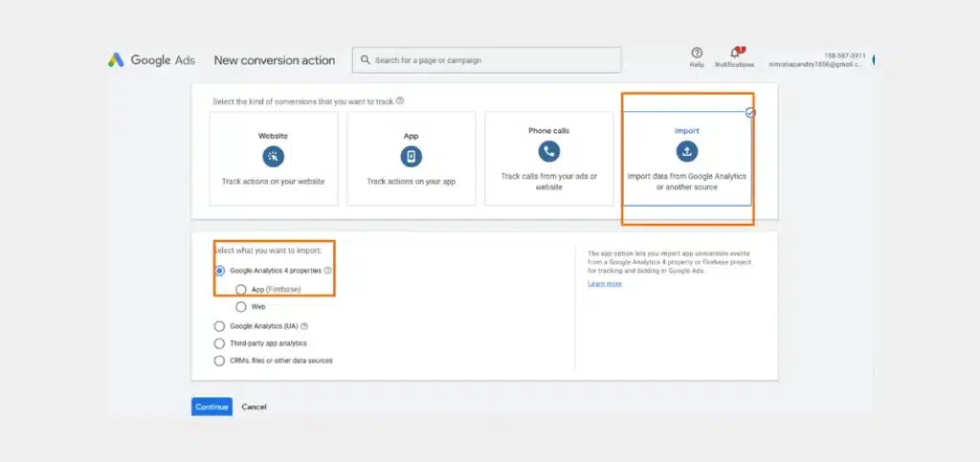Click the 'Select what you want to import' label
The image size is (980, 462).
268,251
